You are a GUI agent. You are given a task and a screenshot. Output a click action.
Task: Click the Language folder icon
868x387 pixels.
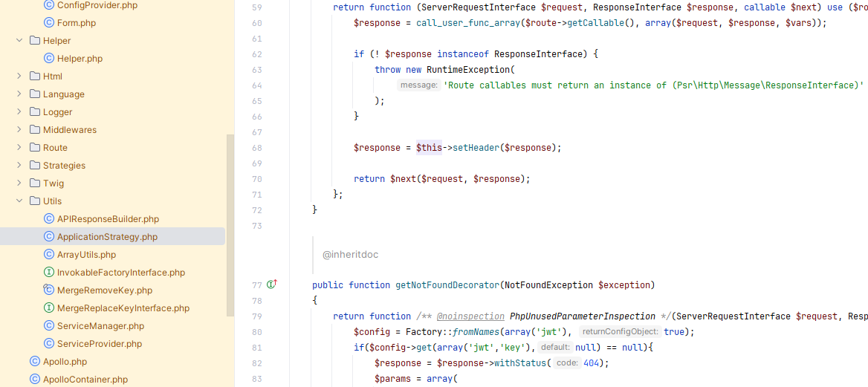[x=35, y=94]
